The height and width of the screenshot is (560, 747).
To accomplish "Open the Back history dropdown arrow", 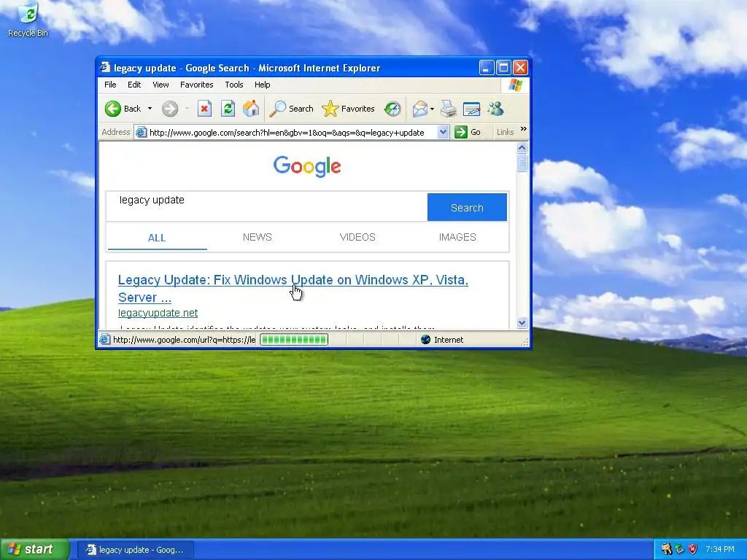I will click(150, 109).
